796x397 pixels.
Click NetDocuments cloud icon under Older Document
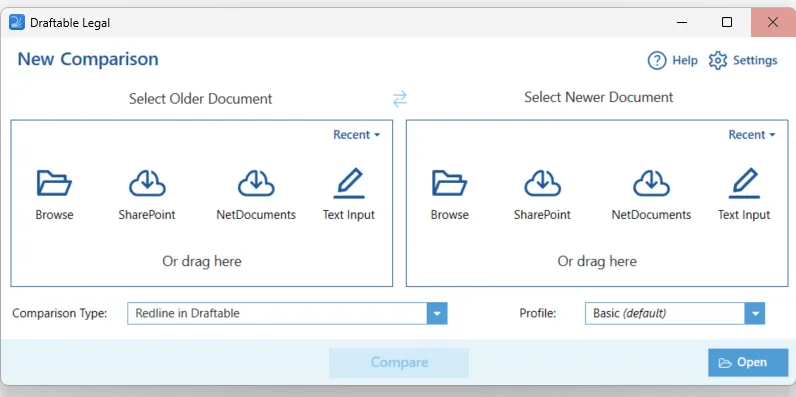click(x=256, y=183)
